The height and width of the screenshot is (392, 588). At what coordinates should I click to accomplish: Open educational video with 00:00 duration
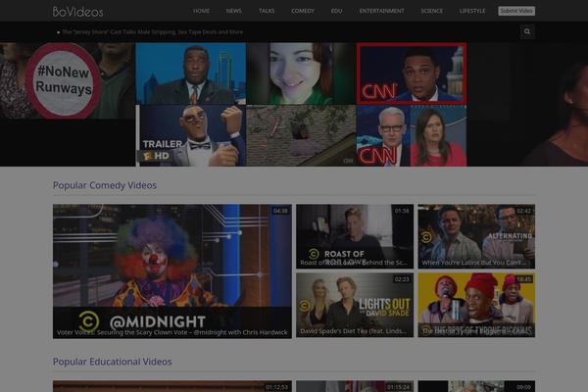click(476, 386)
